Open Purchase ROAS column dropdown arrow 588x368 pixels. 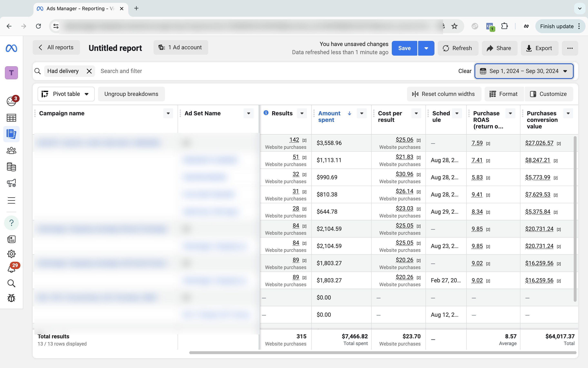pyautogui.click(x=510, y=113)
